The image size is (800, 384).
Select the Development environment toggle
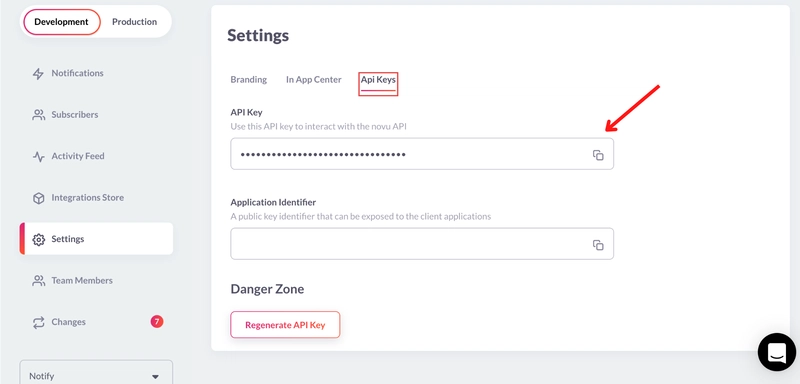61,22
